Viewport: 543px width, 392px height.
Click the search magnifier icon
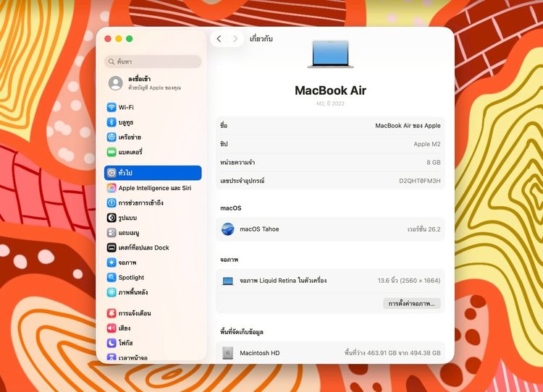(111, 61)
